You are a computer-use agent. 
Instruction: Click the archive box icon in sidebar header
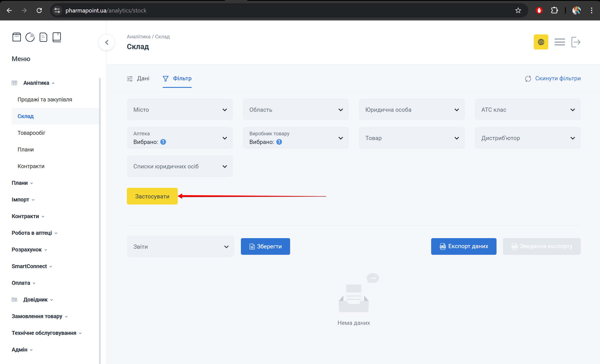pyautogui.click(x=16, y=37)
